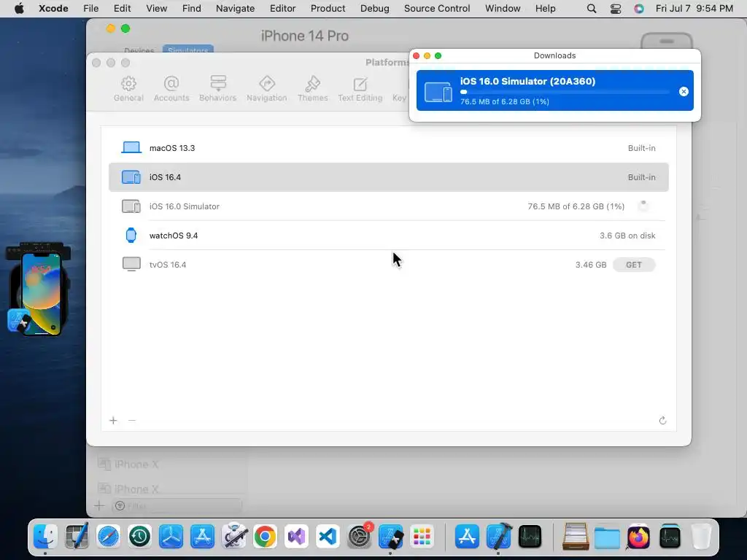Add a simulator with the plus beside Filter

click(x=99, y=506)
